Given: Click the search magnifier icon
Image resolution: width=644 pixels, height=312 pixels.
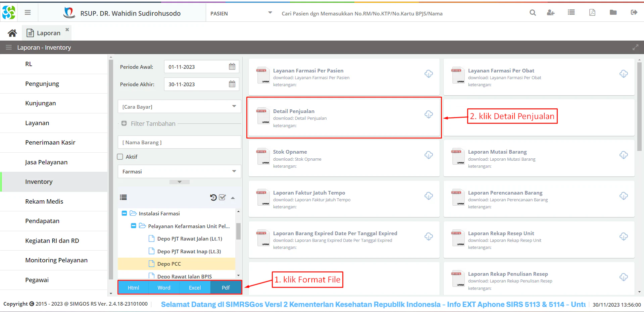Looking at the screenshot, I should point(533,13).
